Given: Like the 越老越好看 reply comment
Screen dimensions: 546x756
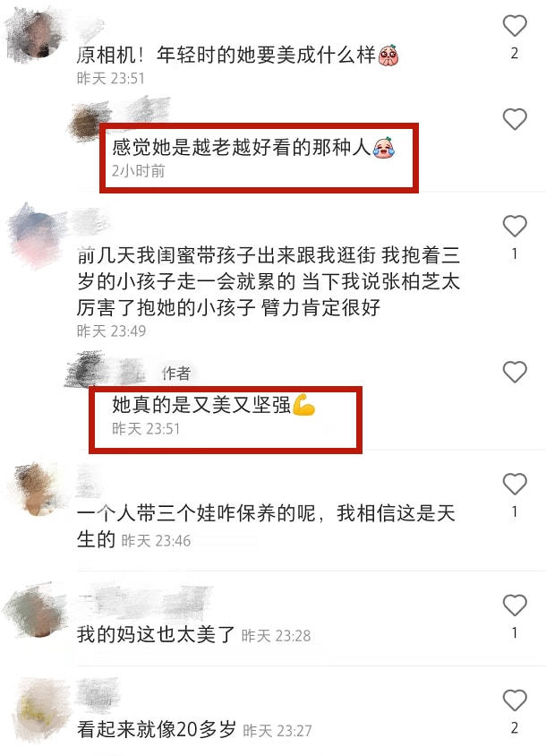Looking at the screenshot, I should pyautogui.click(x=514, y=119).
